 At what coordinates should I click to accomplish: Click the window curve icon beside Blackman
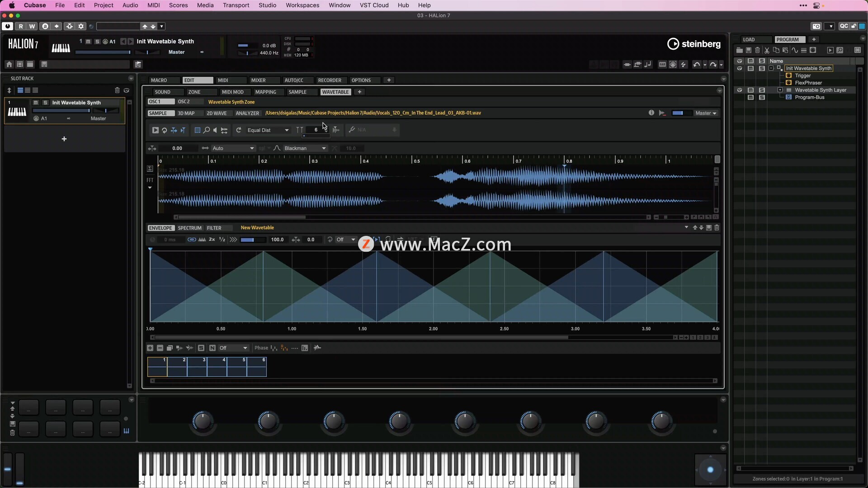(277, 148)
